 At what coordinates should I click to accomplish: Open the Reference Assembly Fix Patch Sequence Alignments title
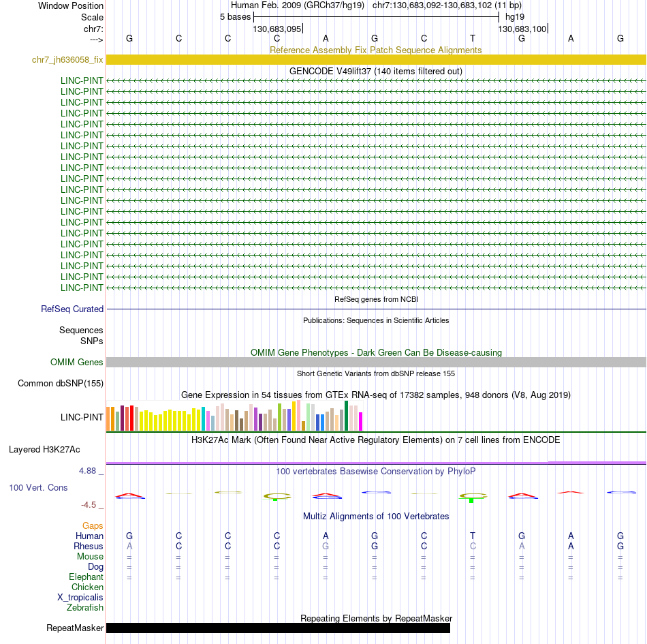pos(375,50)
